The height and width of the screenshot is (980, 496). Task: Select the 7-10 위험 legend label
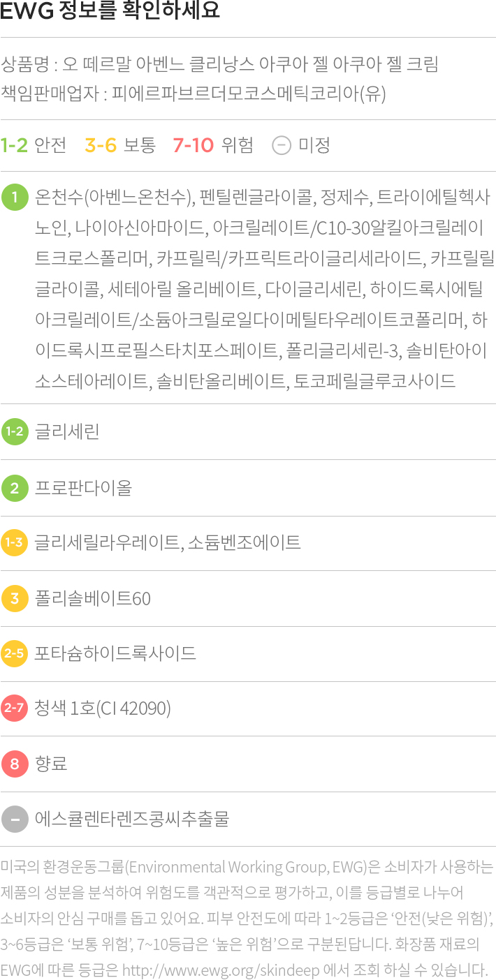(x=213, y=145)
